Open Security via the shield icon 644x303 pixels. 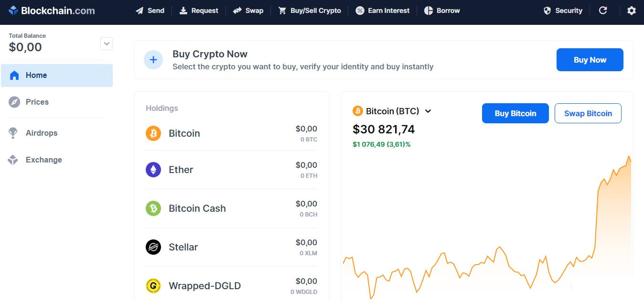click(x=547, y=11)
